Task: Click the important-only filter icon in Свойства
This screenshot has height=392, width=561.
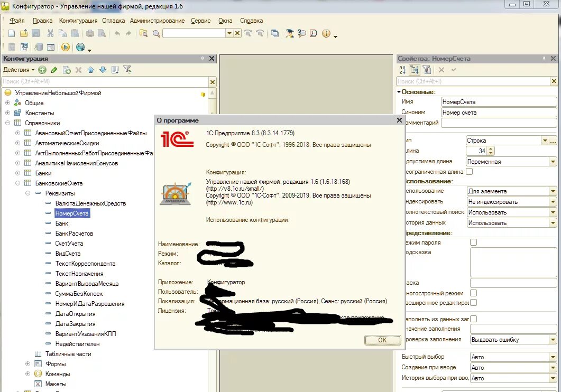Action: coord(427,70)
